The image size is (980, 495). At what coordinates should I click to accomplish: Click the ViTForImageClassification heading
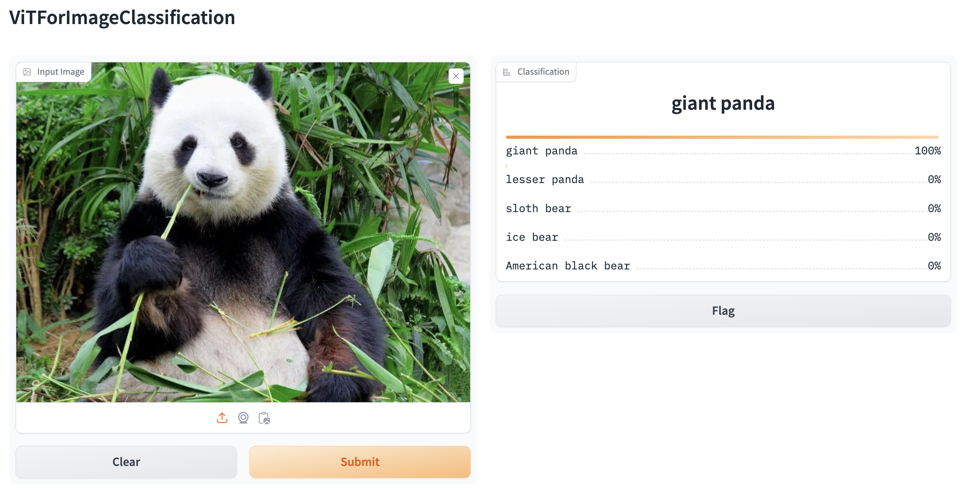123,17
